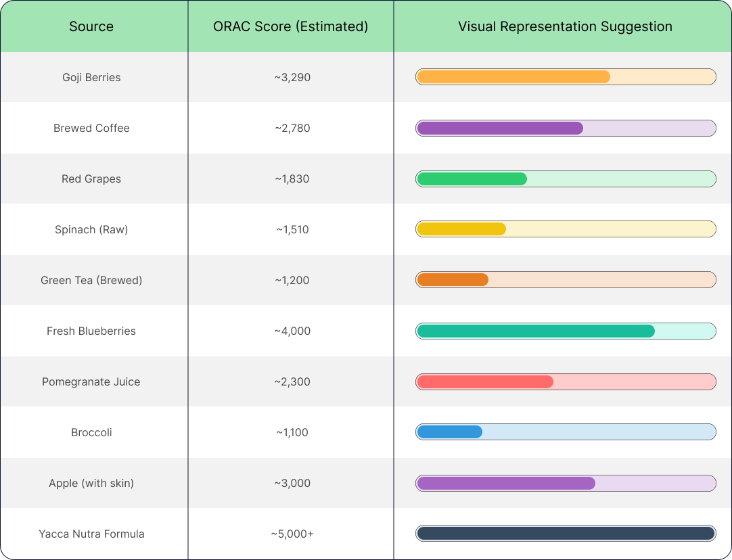
Task: Click the ~2,780 Brewed Coffee score
Action: point(292,128)
